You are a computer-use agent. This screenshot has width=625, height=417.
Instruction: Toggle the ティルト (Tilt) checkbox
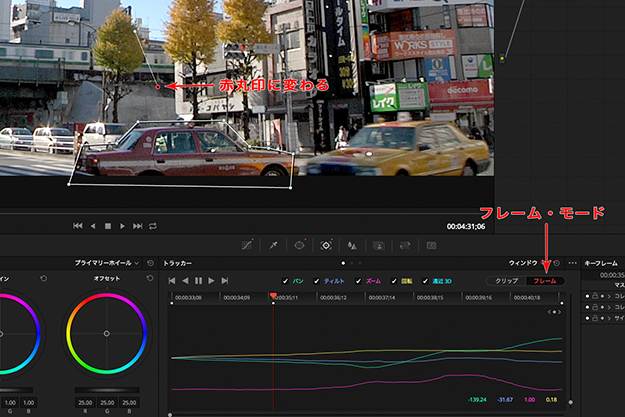coord(317,281)
